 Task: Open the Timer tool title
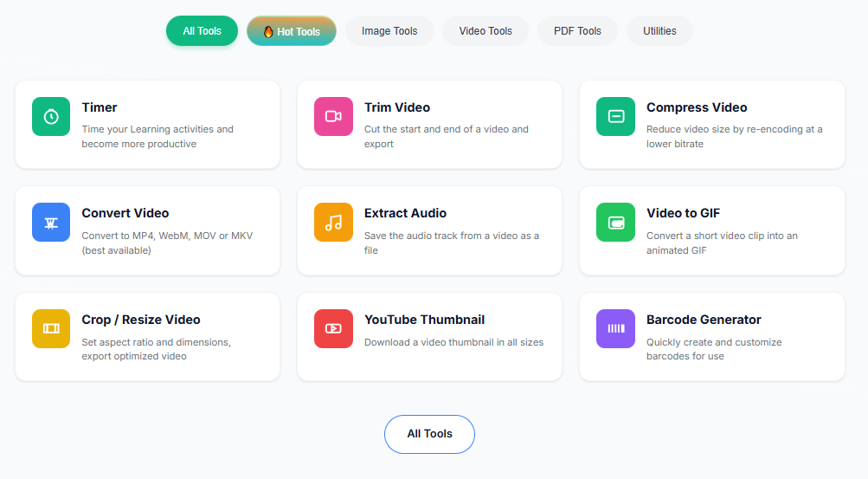(x=100, y=107)
